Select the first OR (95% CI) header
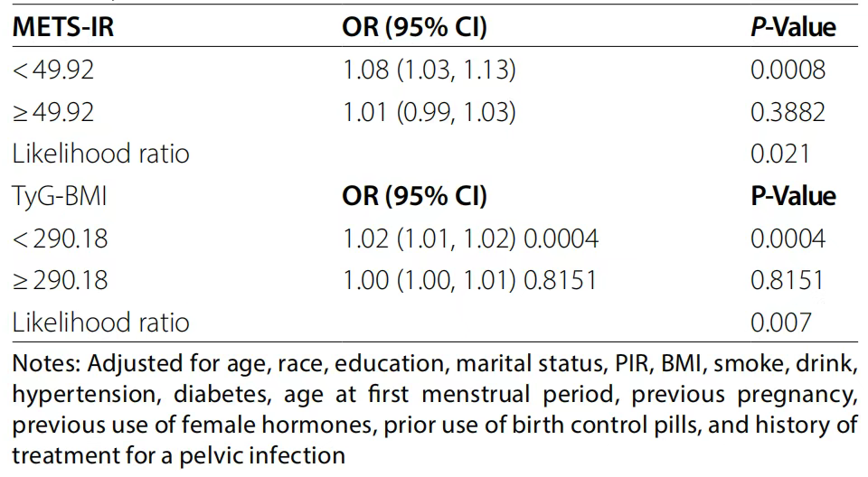 [x=415, y=27]
